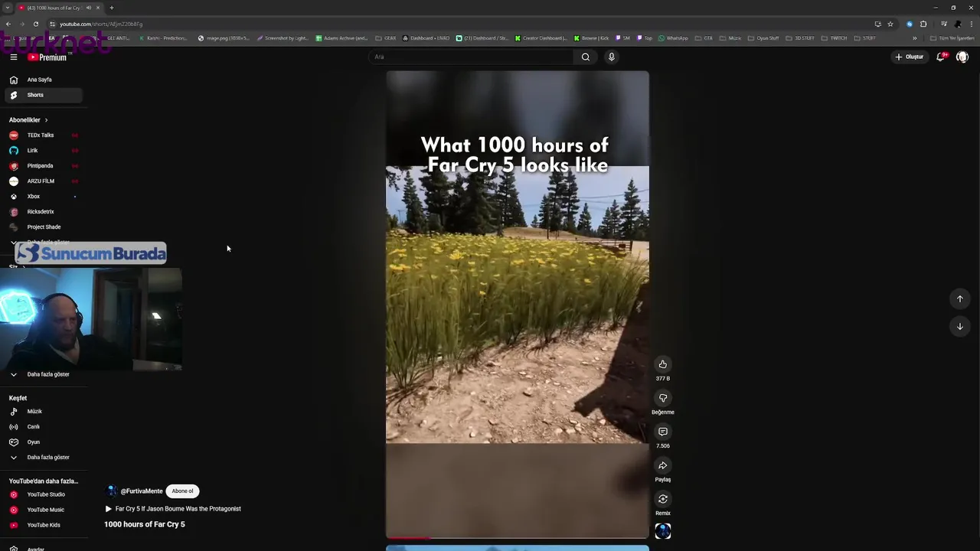Open the browser extensions puzzle icon
This screenshot has width=980, height=551.
pos(923,24)
